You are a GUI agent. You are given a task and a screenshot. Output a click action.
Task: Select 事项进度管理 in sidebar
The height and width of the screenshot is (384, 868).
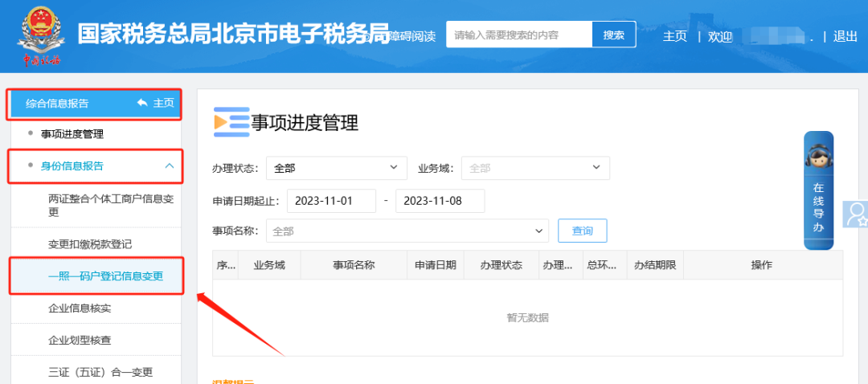72,134
